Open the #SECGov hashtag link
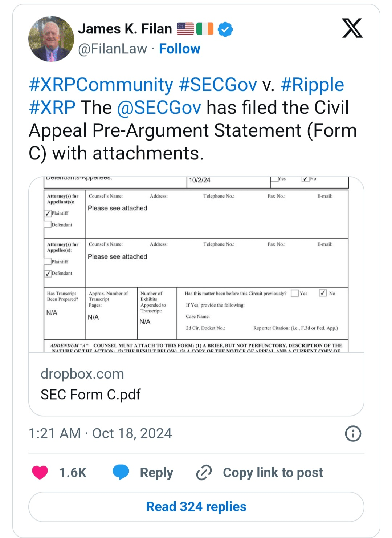392x538 pixels. (218, 85)
